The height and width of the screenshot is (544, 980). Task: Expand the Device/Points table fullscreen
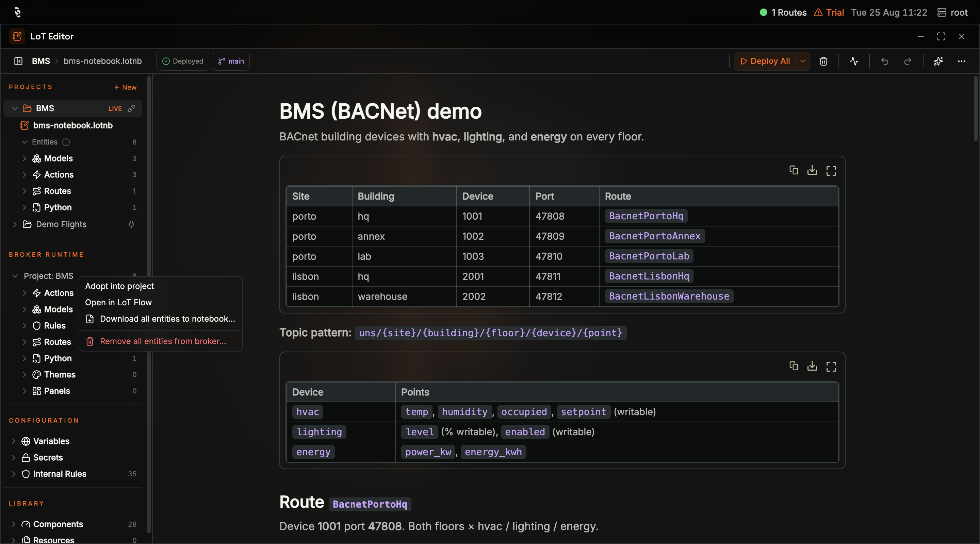(831, 367)
